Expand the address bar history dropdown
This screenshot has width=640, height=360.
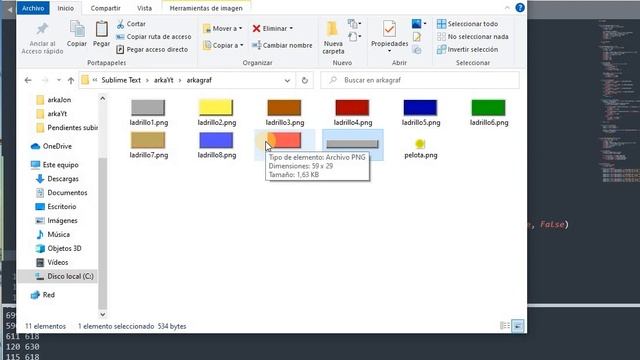coord(287,80)
